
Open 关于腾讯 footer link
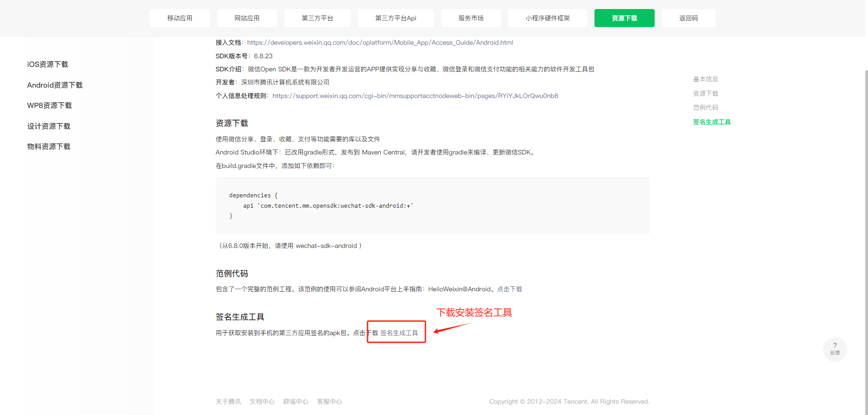pos(228,401)
